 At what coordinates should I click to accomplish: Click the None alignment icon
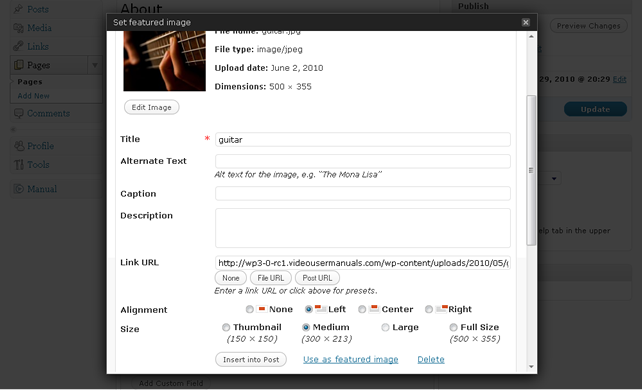point(262,309)
